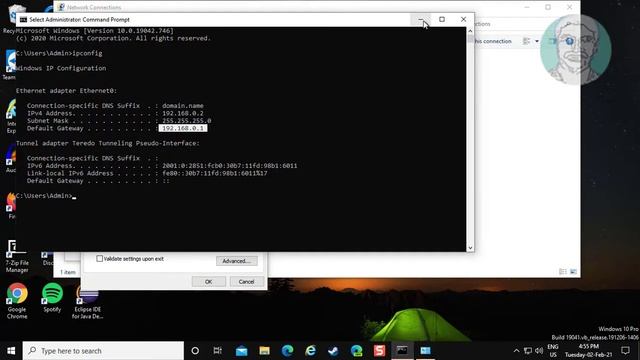Click IPv4 address 192.168.0.2 text

coord(182,113)
